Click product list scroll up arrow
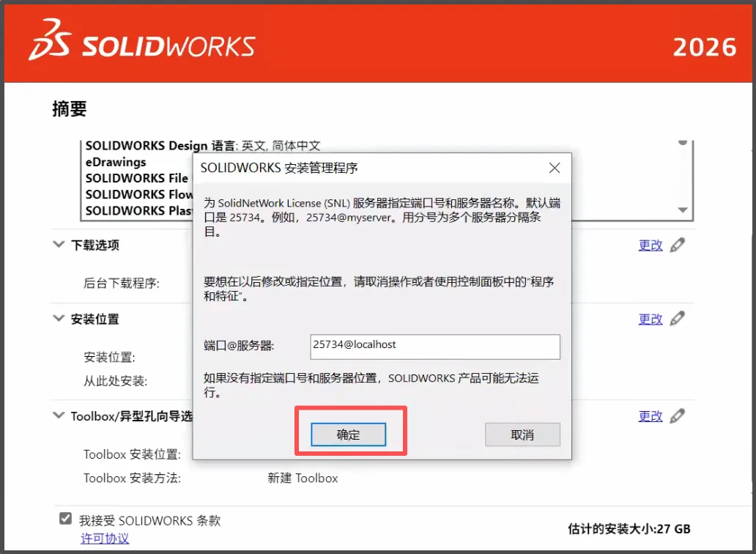The image size is (756, 554). pos(683,143)
